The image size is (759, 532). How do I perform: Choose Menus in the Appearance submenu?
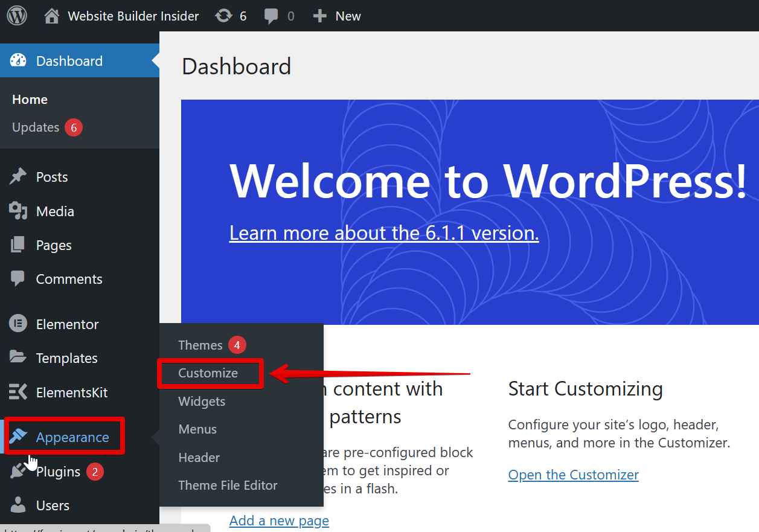[x=197, y=429]
